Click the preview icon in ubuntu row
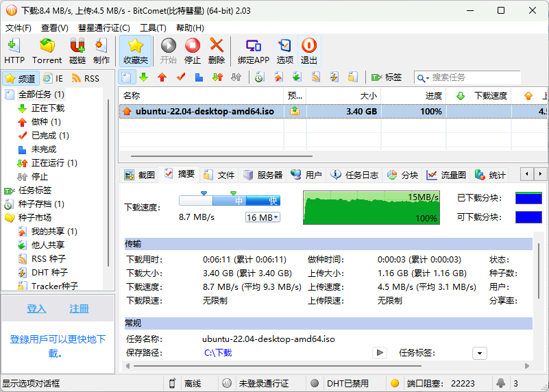Image resolution: width=549 pixels, height=392 pixels. click(295, 112)
